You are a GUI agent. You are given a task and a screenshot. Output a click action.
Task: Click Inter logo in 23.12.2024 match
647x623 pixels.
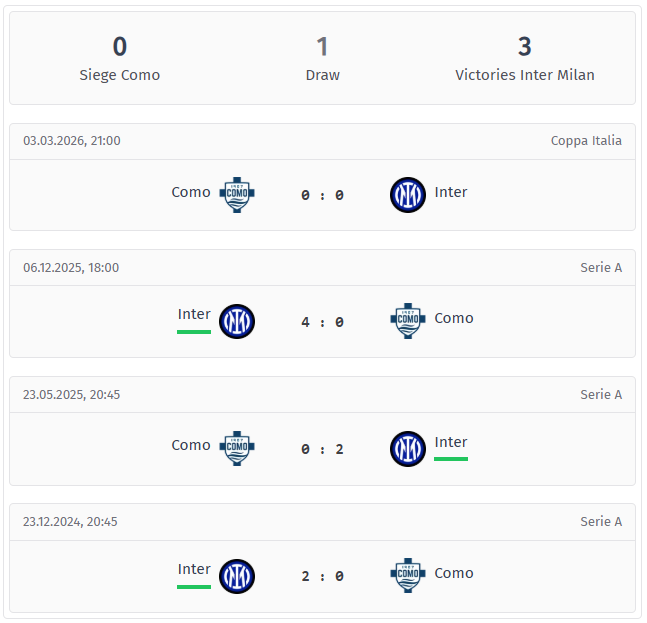[x=237, y=575]
